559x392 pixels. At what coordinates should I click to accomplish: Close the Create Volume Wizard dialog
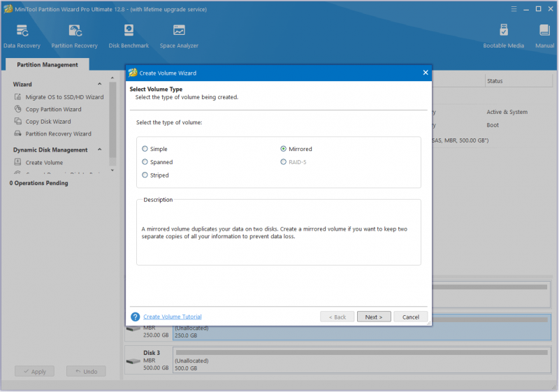point(426,73)
